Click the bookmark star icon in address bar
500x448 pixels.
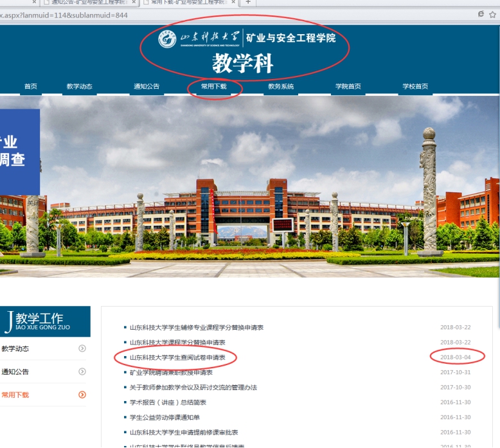tap(492, 13)
